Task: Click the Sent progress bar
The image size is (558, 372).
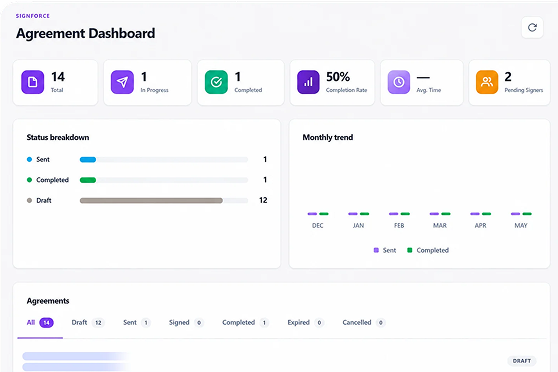Action: tap(164, 159)
